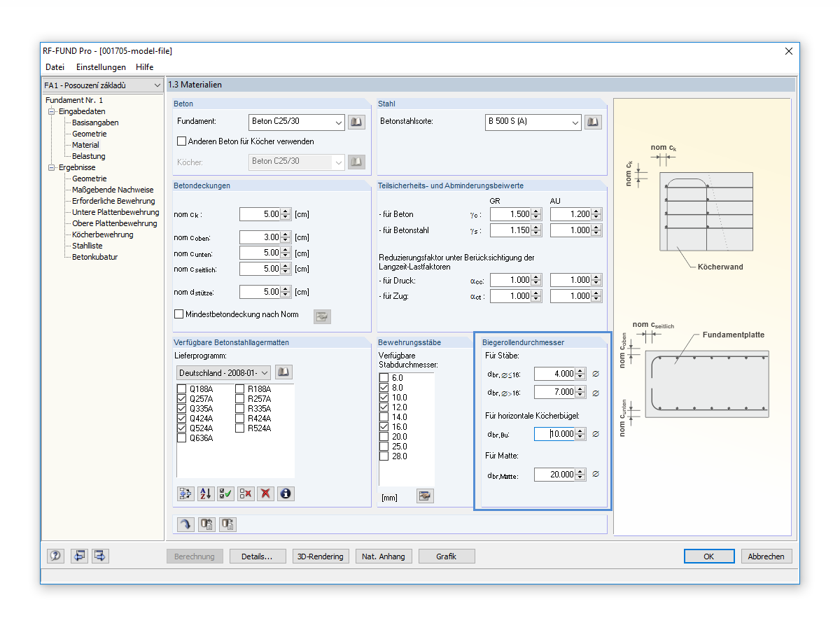The image size is (840, 630).
Task: Click the αcc GR 1.000 input field
Action: tap(511, 280)
